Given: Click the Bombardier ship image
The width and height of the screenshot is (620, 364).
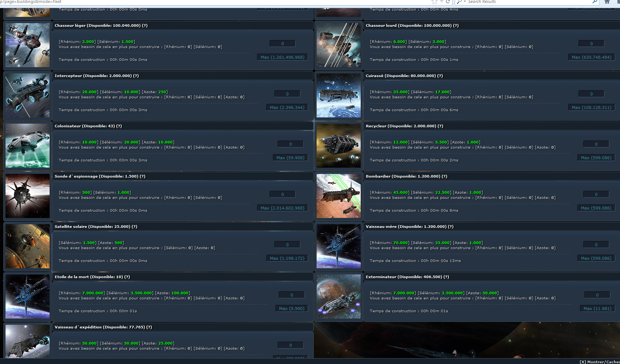Looking at the screenshot, I should click(x=338, y=196).
